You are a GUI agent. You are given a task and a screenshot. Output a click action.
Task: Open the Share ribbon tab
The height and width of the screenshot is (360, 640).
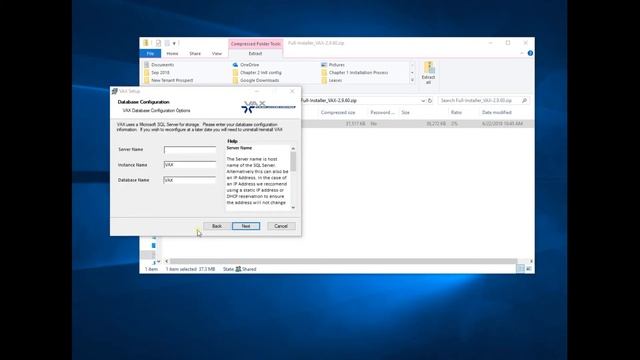click(x=195, y=53)
